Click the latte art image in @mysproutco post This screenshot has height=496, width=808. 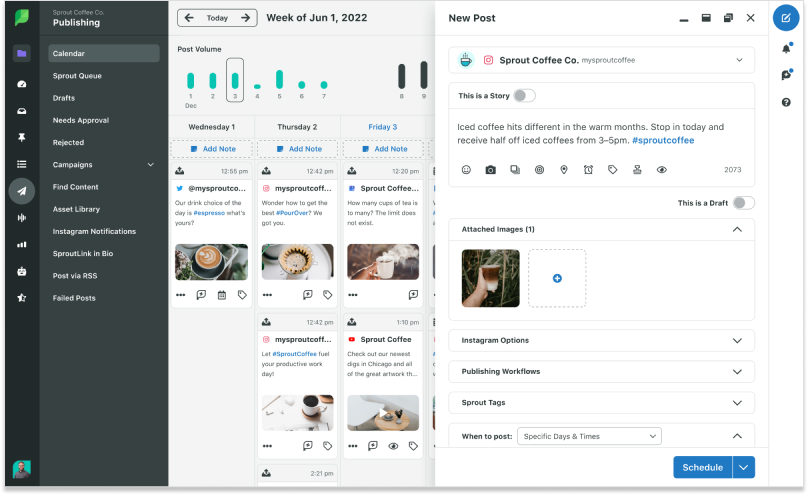tap(211, 262)
